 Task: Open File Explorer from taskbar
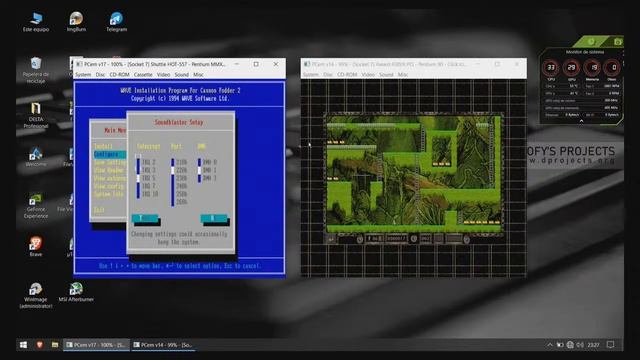click(x=55, y=345)
